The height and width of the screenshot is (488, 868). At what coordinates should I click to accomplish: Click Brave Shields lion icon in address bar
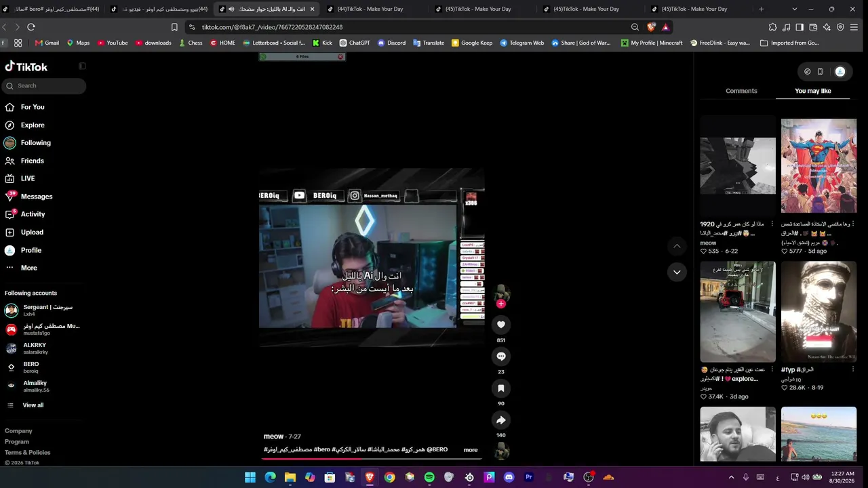[651, 27]
